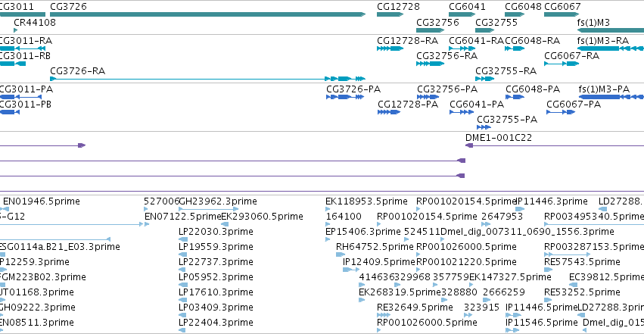Click the CG32756-RA transcript label
The width and height of the screenshot is (644, 334).
pos(446,56)
